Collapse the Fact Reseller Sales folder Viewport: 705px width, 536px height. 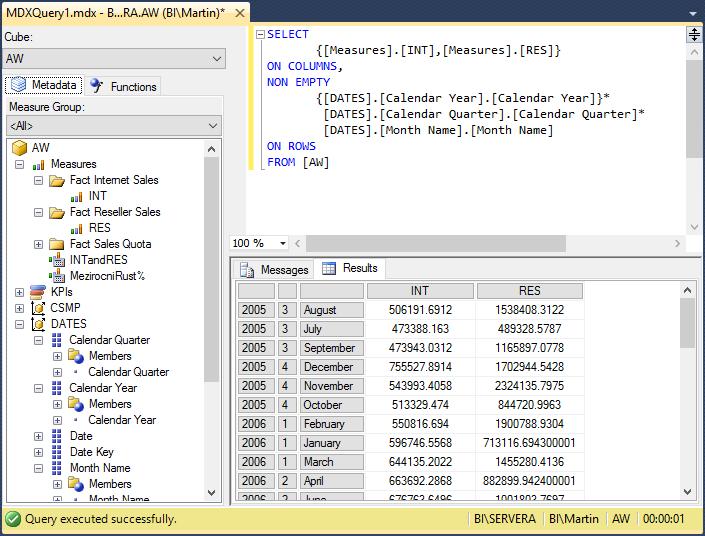(39, 212)
